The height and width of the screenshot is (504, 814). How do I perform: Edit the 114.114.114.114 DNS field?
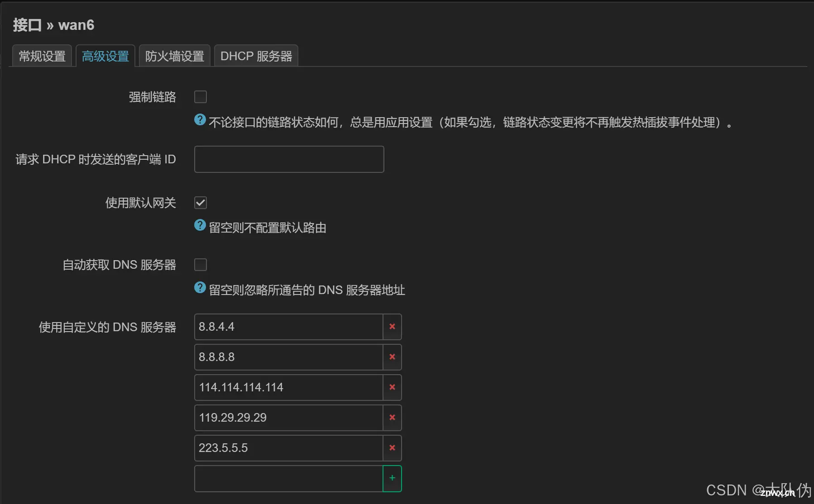[288, 387]
